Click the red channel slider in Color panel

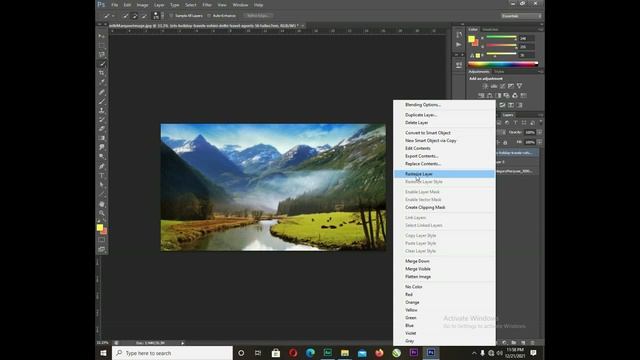click(501, 38)
